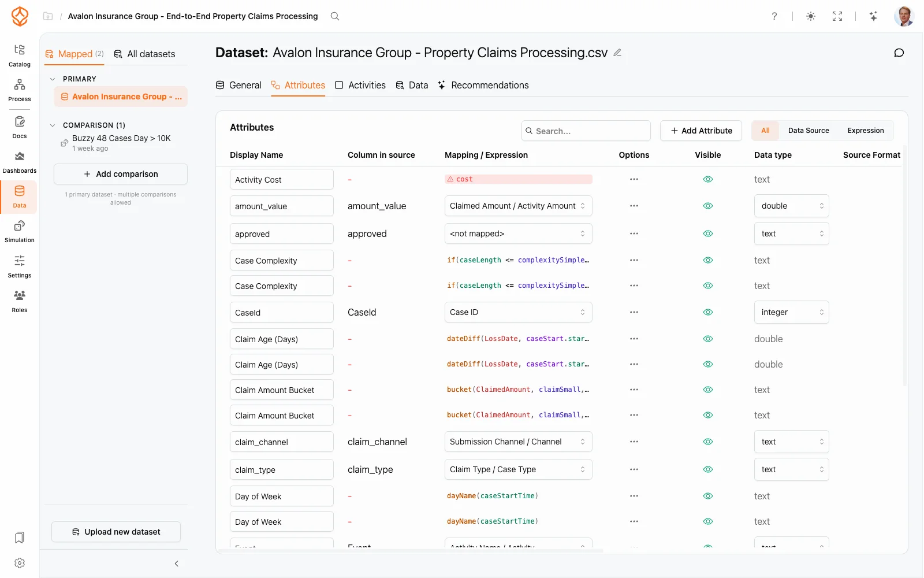Open the help question mark icon
This screenshot has width=924, height=578.
click(774, 16)
